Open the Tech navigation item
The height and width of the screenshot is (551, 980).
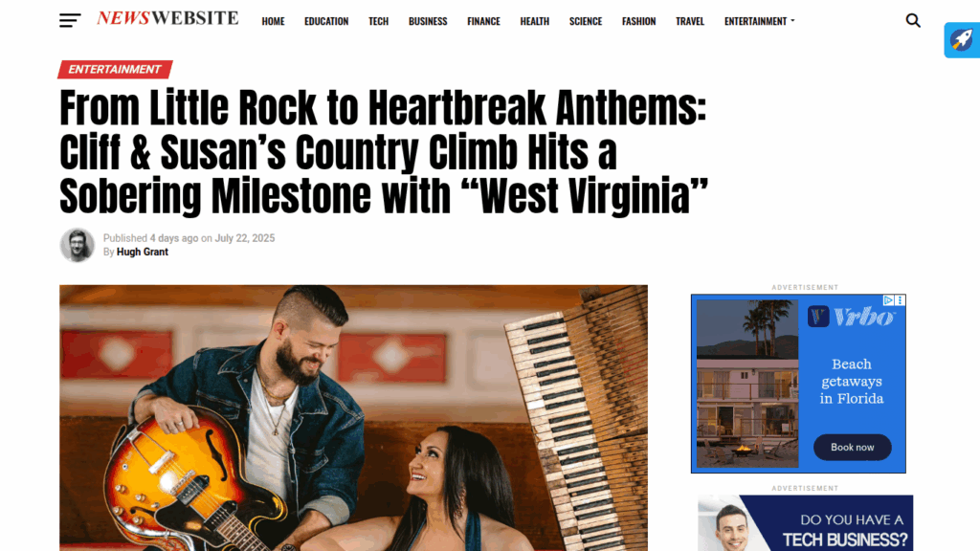(378, 21)
